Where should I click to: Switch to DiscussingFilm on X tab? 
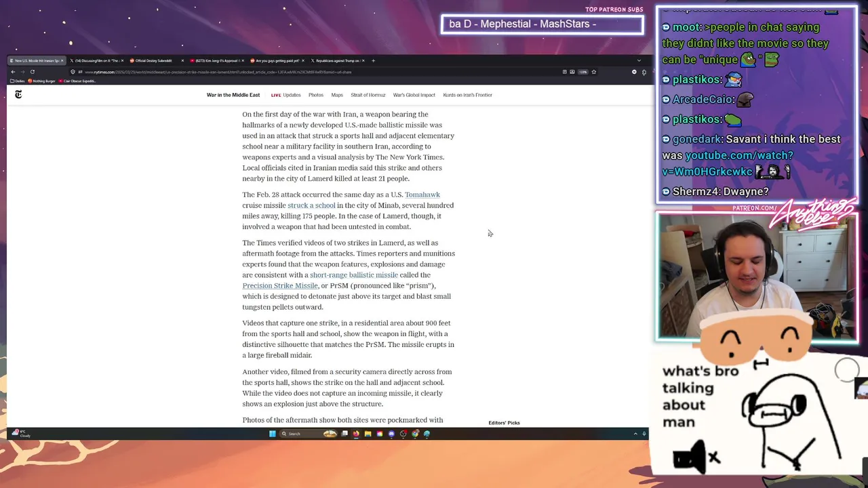point(96,60)
